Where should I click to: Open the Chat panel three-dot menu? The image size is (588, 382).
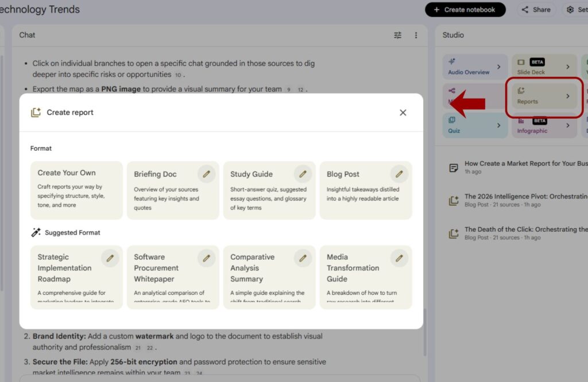[x=416, y=36]
